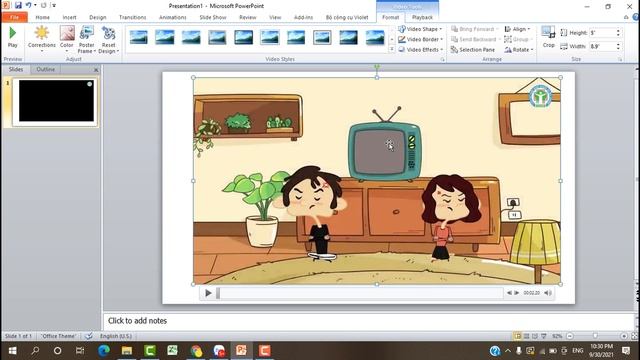
Task: Switch to the Design tab
Action: [98, 17]
